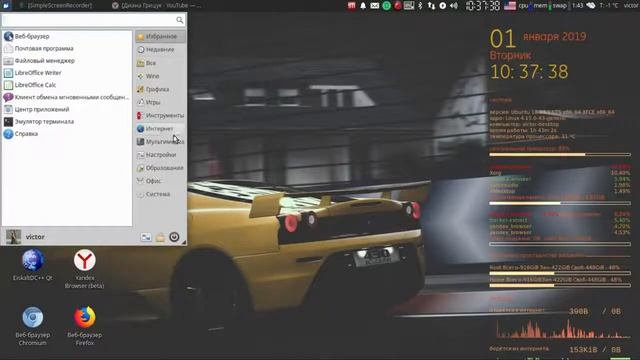The width and height of the screenshot is (640, 360).
Task: Open the Whisker menu panel button
Action: coord(6,5)
